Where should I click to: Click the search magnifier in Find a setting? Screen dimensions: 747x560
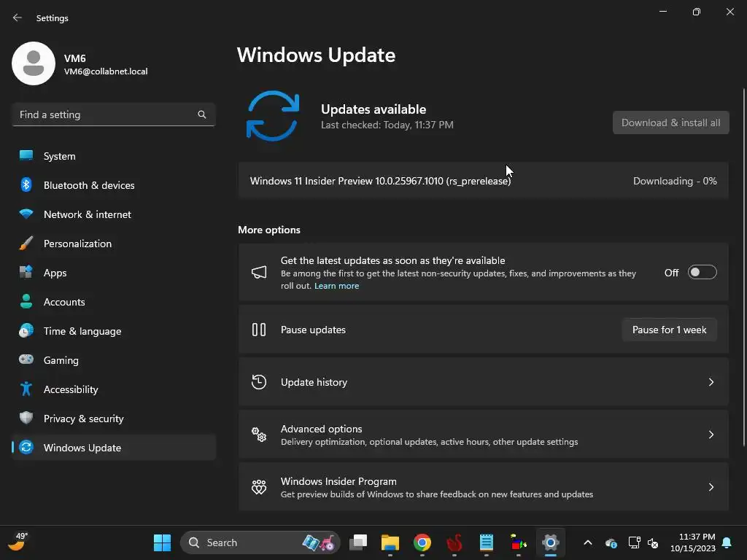click(x=202, y=114)
